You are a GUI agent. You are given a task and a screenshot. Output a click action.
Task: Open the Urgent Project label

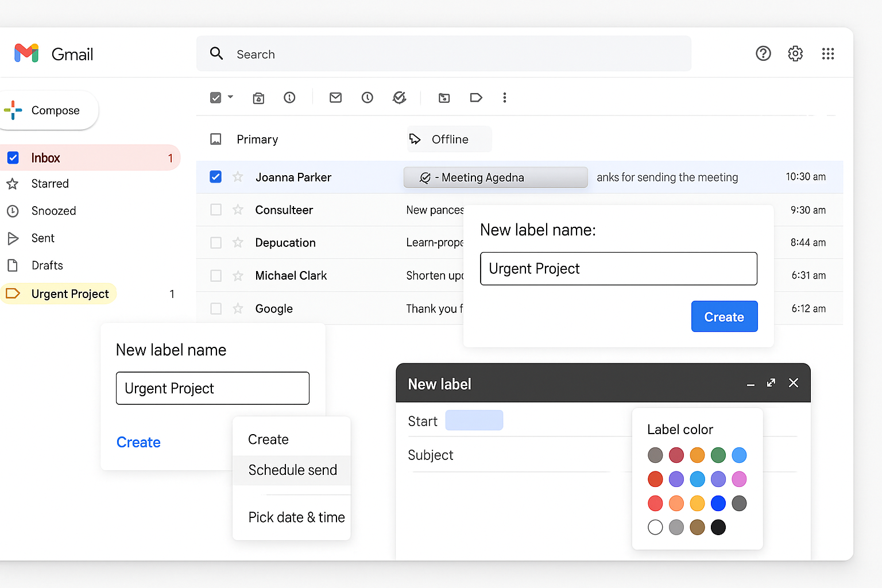[59, 294]
